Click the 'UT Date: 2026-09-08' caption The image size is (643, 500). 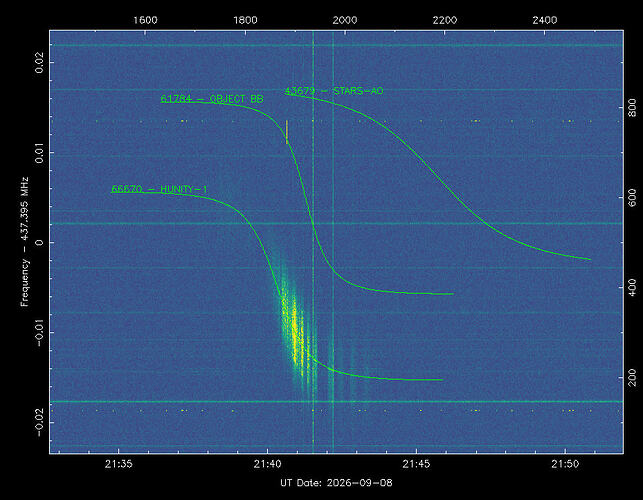coord(336,483)
